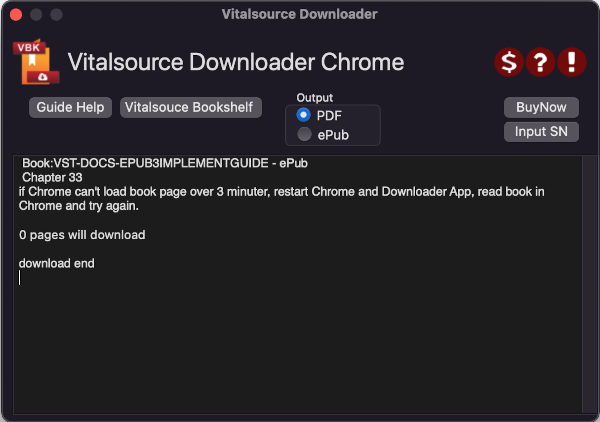600x422 pixels.
Task: Maximize the window using the third title-bar button
Action: 56,15
